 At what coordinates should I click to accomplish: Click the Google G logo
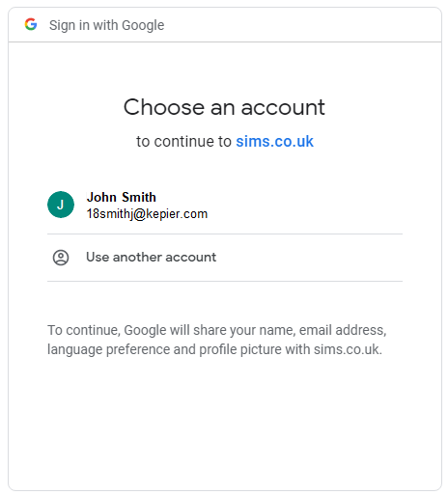coord(31,24)
